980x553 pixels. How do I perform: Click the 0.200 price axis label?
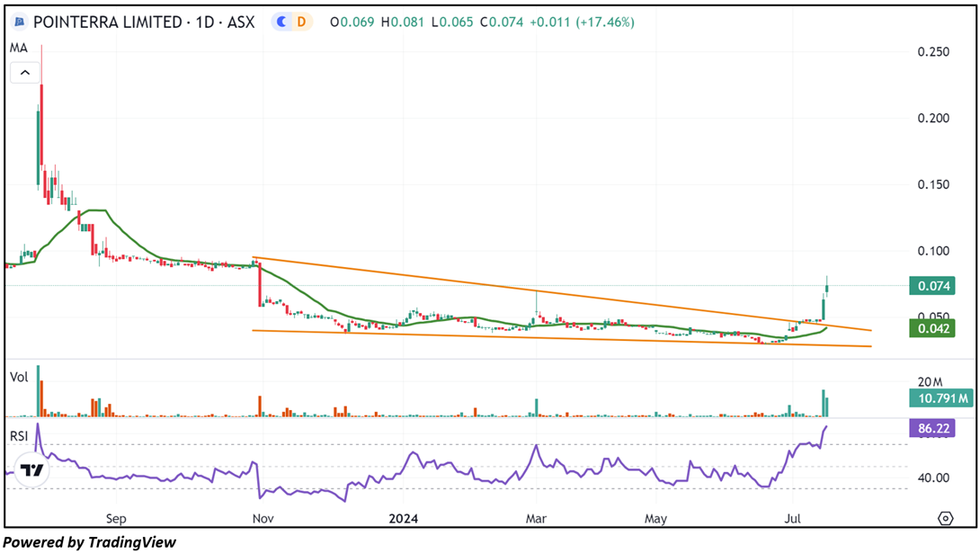pos(933,118)
